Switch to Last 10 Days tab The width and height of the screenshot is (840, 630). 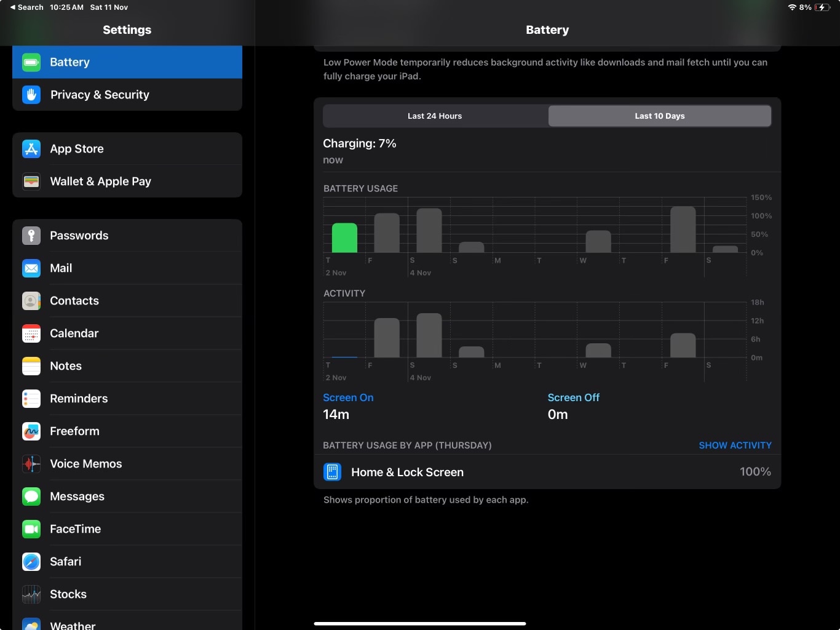[660, 116]
